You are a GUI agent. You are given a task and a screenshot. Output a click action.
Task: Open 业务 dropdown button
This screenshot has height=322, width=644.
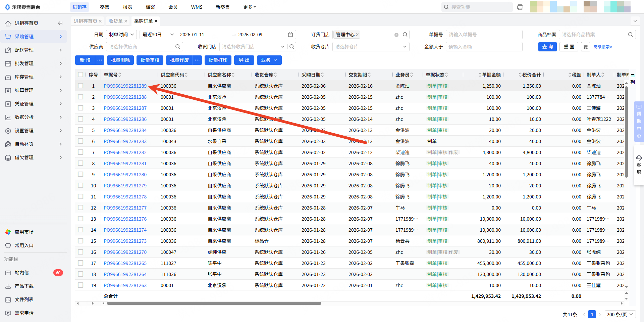pos(269,60)
